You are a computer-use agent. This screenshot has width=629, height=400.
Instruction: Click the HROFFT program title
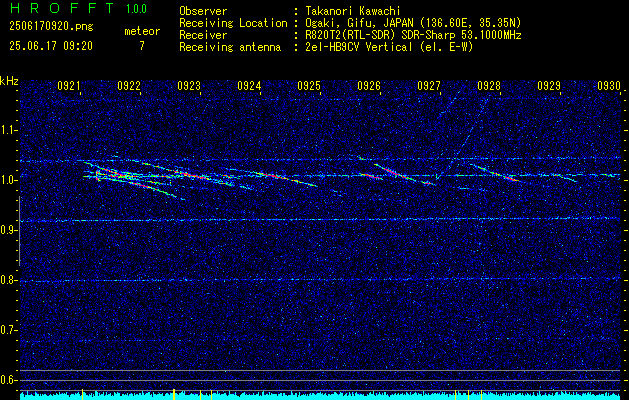[62, 8]
